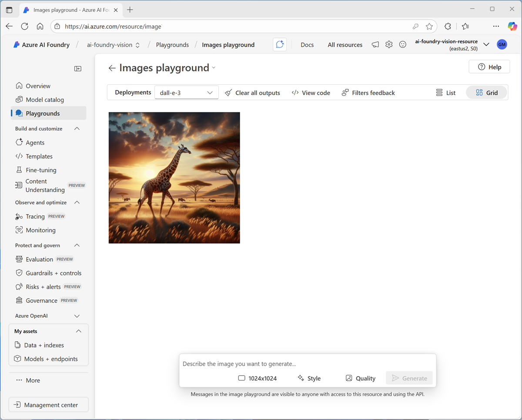Click Clear all outputs
The width and height of the screenshot is (522, 420).
pos(252,93)
